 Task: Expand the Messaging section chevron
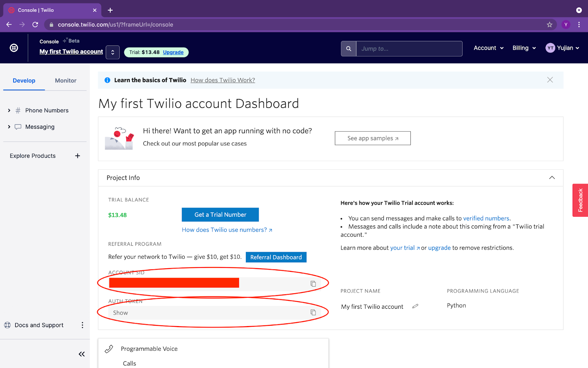coord(9,127)
